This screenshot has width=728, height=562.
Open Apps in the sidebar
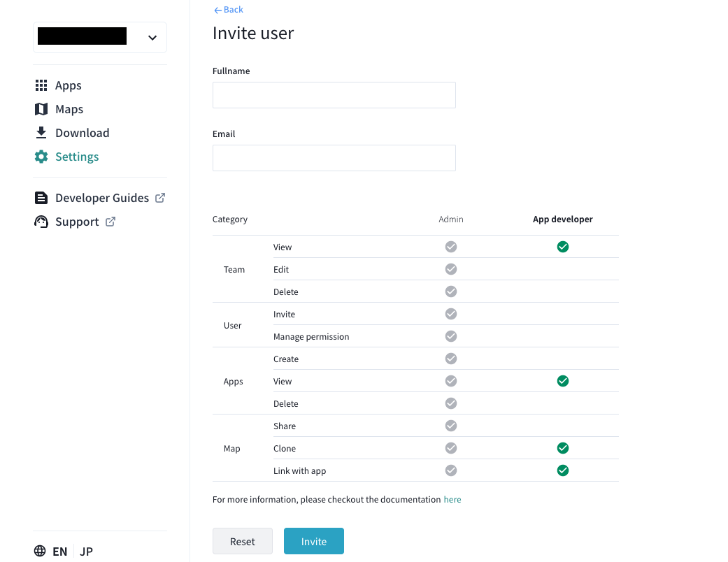69,85
